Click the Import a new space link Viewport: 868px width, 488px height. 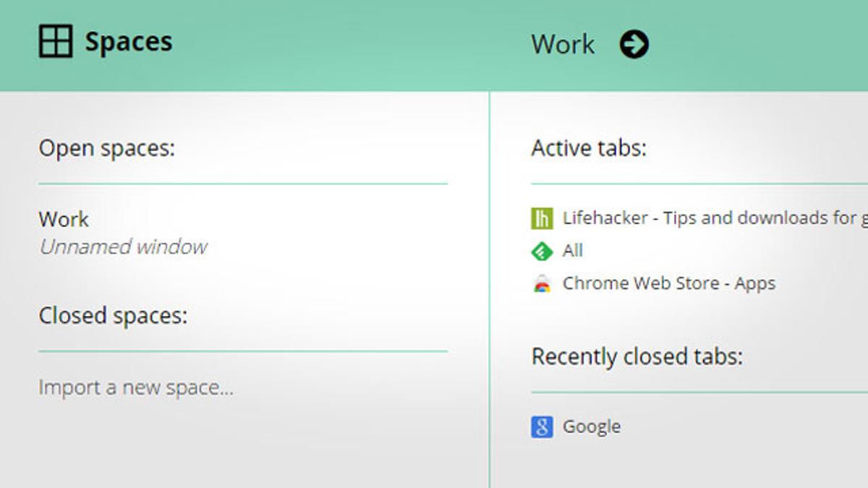[136, 388]
